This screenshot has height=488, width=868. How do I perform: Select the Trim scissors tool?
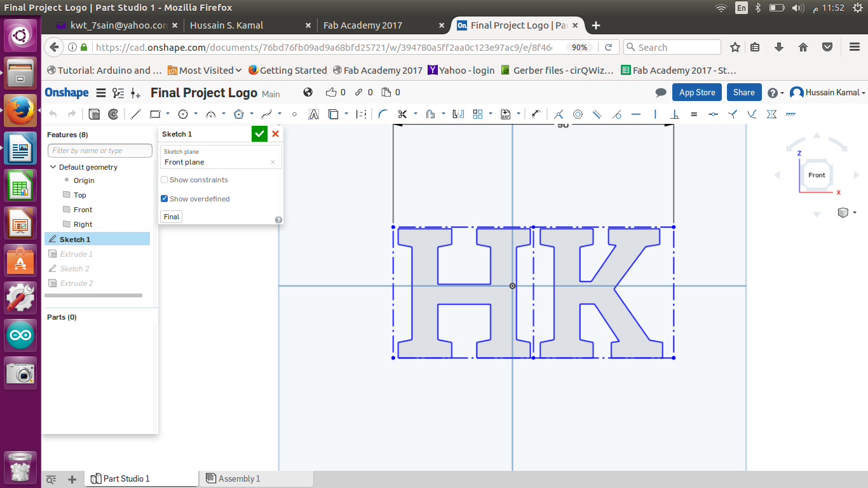pyautogui.click(x=402, y=114)
